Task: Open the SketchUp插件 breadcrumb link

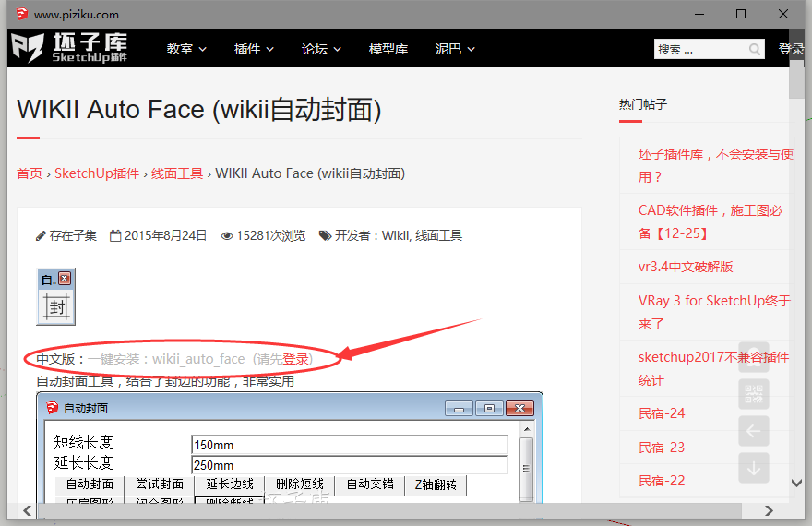Action: [x=97, y=173]
